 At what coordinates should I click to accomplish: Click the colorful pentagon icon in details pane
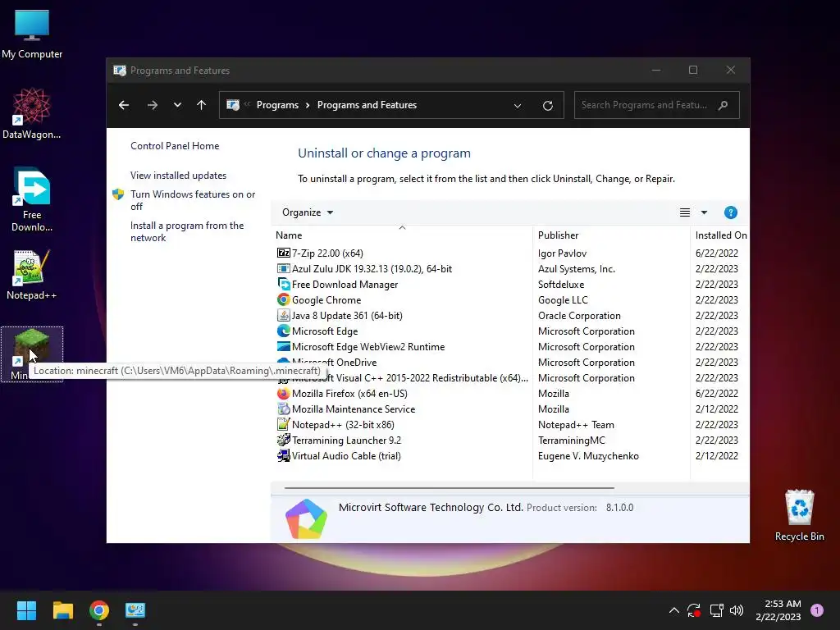(306, 518)
